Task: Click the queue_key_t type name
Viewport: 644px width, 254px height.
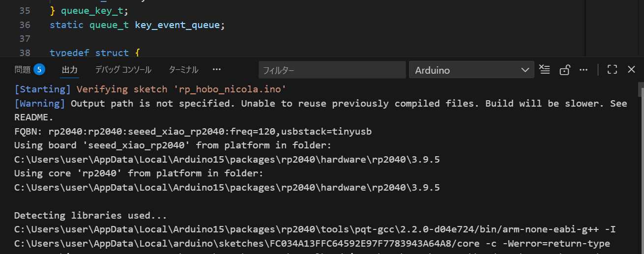Action: pos(92,11)
